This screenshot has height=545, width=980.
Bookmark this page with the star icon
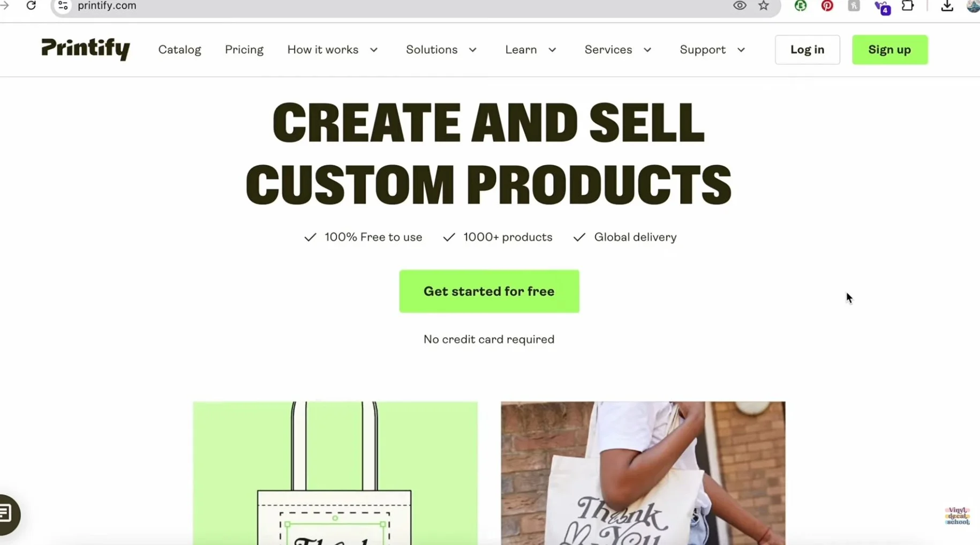tap(764, 6)
